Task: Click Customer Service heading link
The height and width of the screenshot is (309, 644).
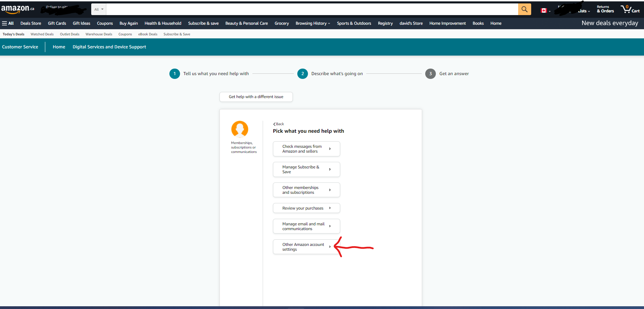Action: coord(20,47)
